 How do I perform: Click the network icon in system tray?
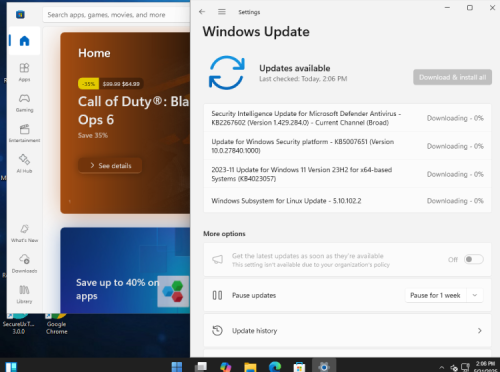tap(465, 367)
